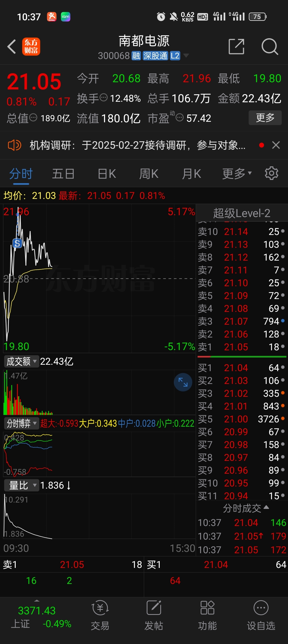
Task: Tap the 大户:0.343 legend value
Action: [x=98, y=423]
